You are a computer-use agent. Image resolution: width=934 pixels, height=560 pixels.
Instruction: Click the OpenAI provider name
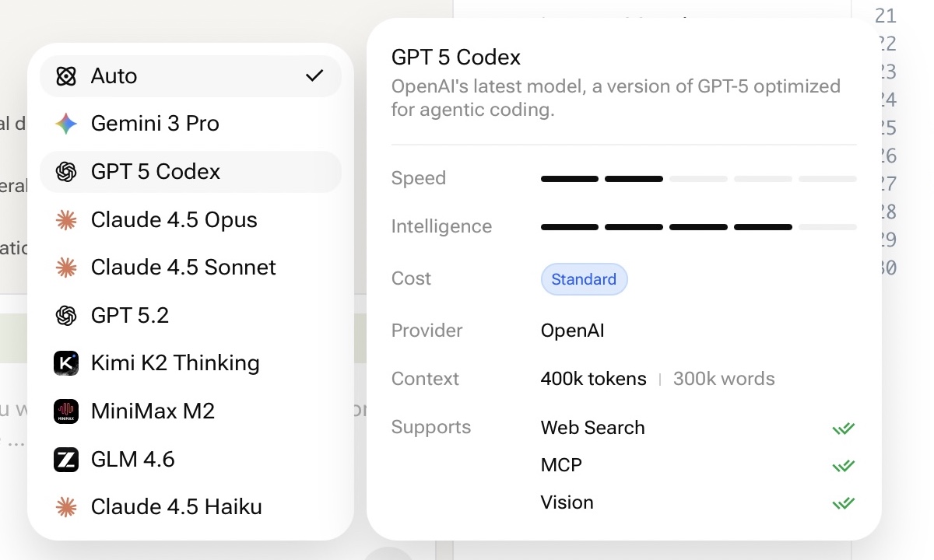click(572, 331)
